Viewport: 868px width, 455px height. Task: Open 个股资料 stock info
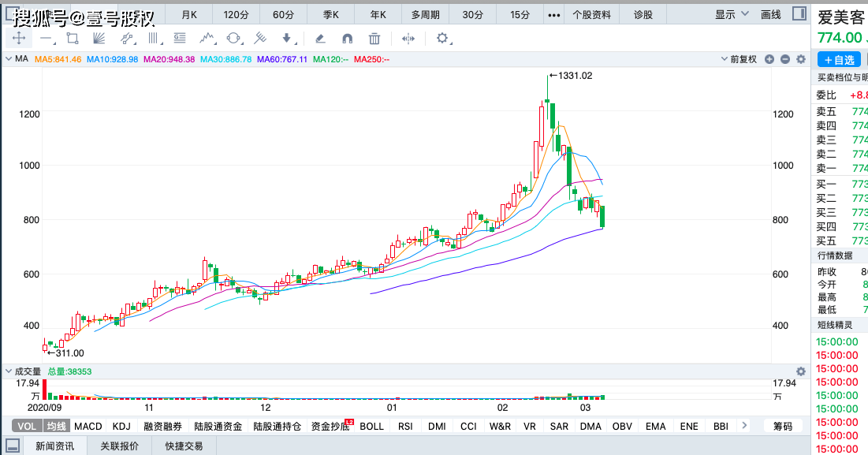[x=592, y=15]
